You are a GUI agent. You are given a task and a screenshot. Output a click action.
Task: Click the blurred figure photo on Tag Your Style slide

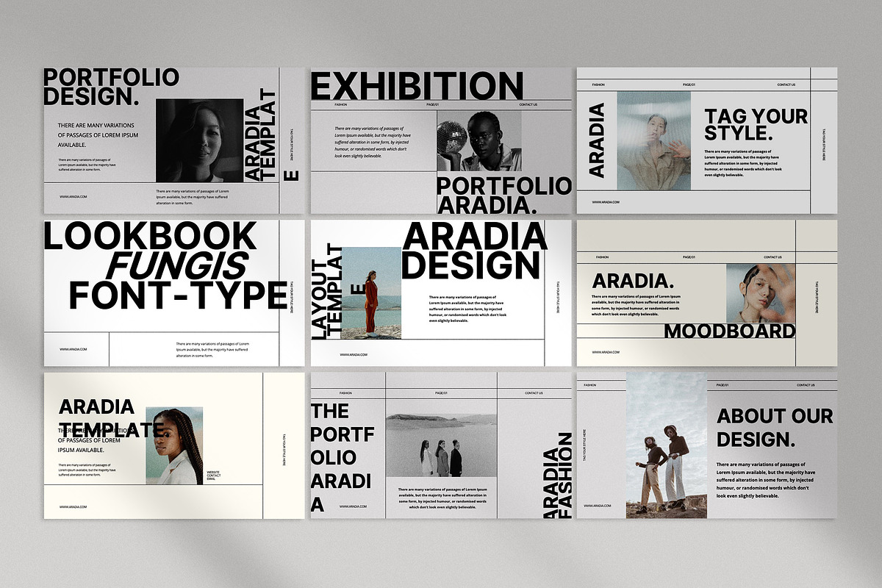point(654,140)
